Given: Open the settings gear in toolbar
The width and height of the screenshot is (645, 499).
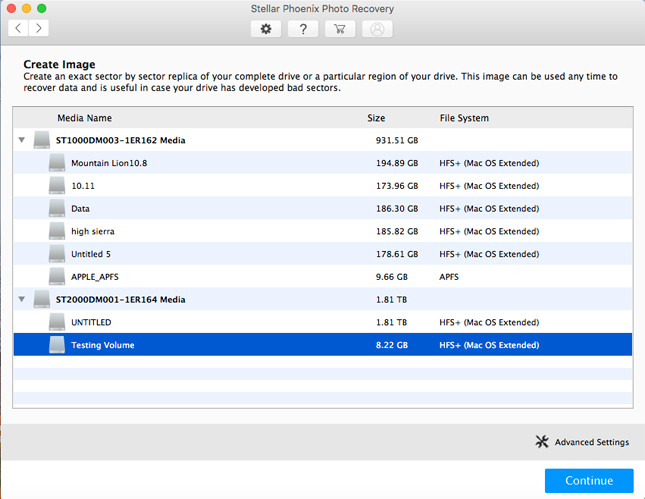Looking at the screenshot, I should click(x=266, y=29).
